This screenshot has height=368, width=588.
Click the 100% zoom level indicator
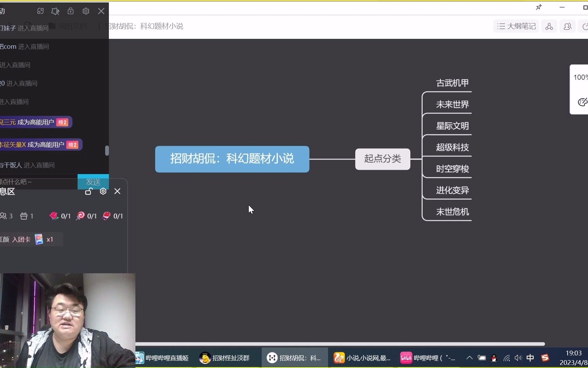(x=580, y=77)
